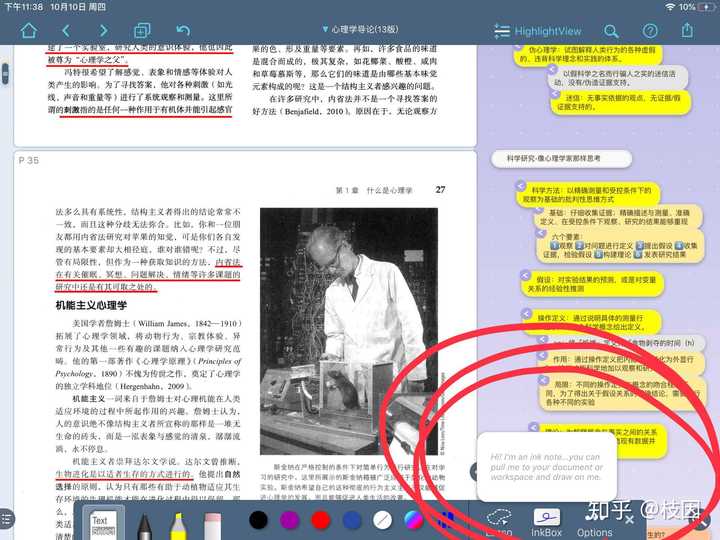Tap the link arrow on 假设 note
This screenshot has height=540, width=720.
(525, 275)
